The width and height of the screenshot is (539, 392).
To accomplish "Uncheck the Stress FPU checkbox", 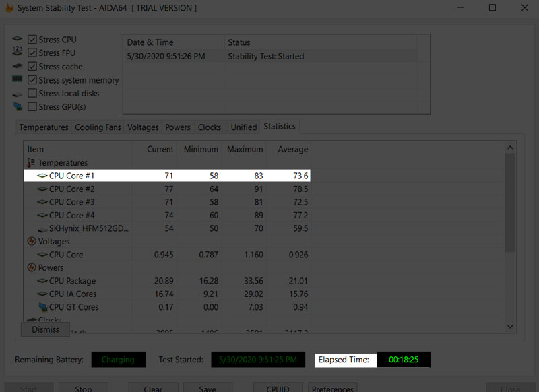I will (x=32, y=53).
